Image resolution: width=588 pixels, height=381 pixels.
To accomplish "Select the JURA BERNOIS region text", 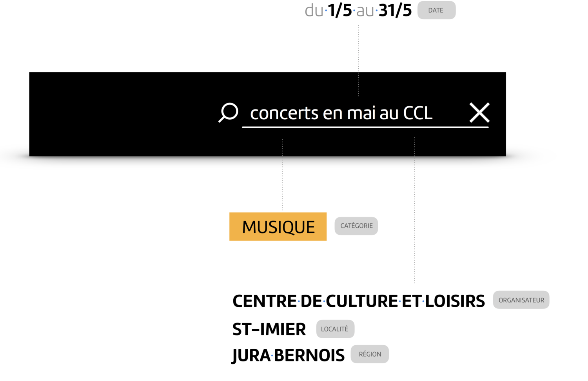I will tap(288, 355).
